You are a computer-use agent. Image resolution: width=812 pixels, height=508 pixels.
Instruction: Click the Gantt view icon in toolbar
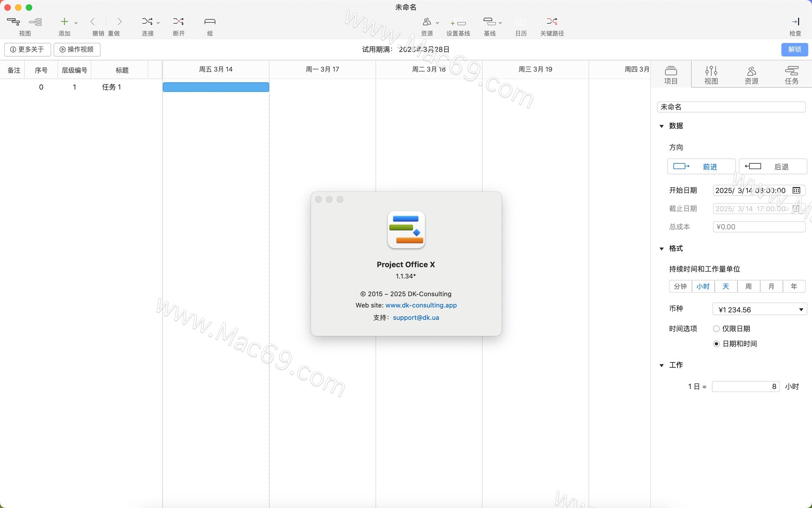point(13,22)
